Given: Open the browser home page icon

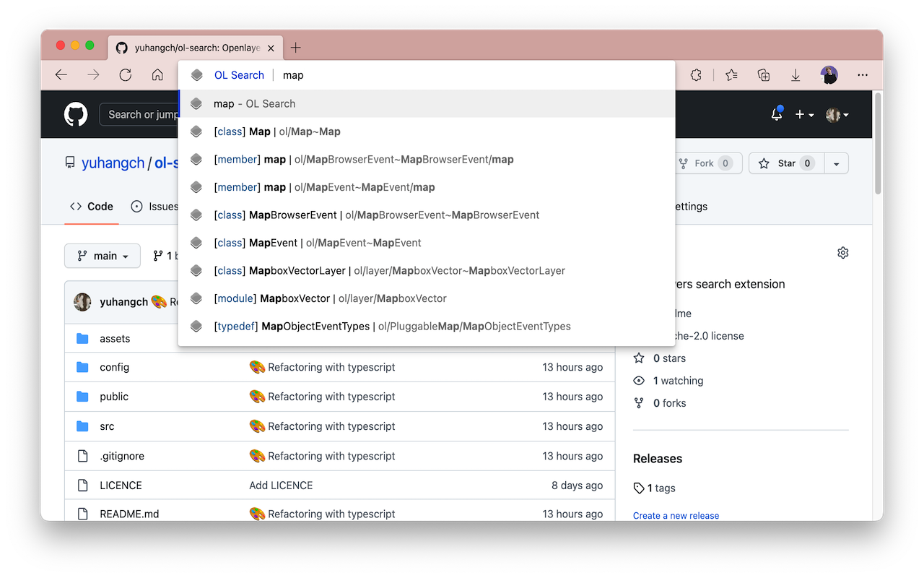Looking at the screenshot, I should click(157, 75).
